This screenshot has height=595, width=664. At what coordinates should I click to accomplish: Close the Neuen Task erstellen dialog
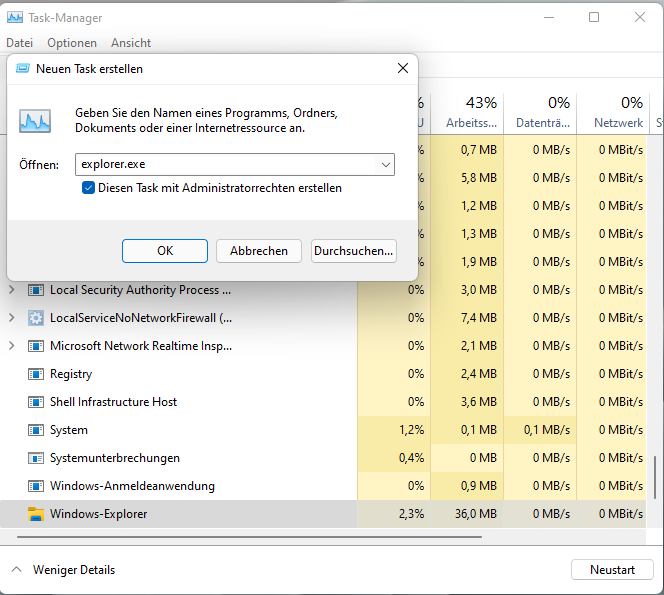[x=403, y=68]
